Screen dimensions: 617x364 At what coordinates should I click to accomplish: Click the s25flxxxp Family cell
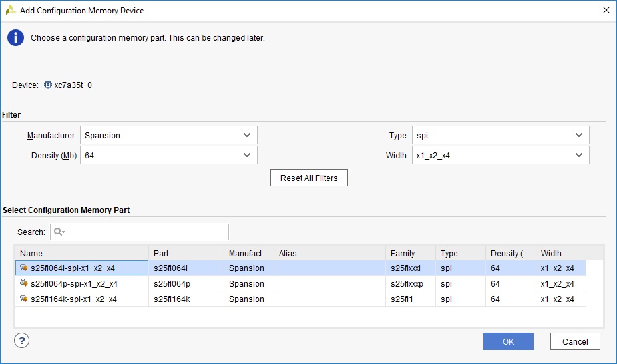(411, 284)
